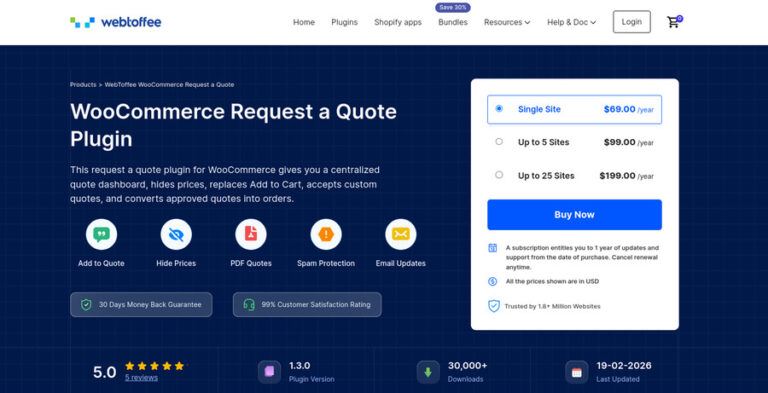
Task: Click the Downloads arrow icon
Action: pyautogui.click(x=428, y=372)
